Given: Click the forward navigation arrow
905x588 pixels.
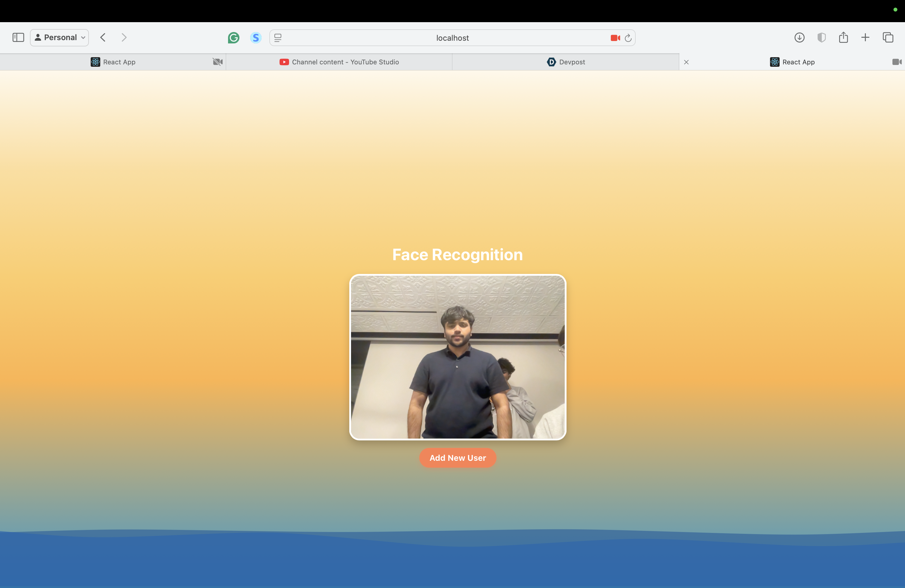Looking at the screenshot, I should click(x=124, y=37).
